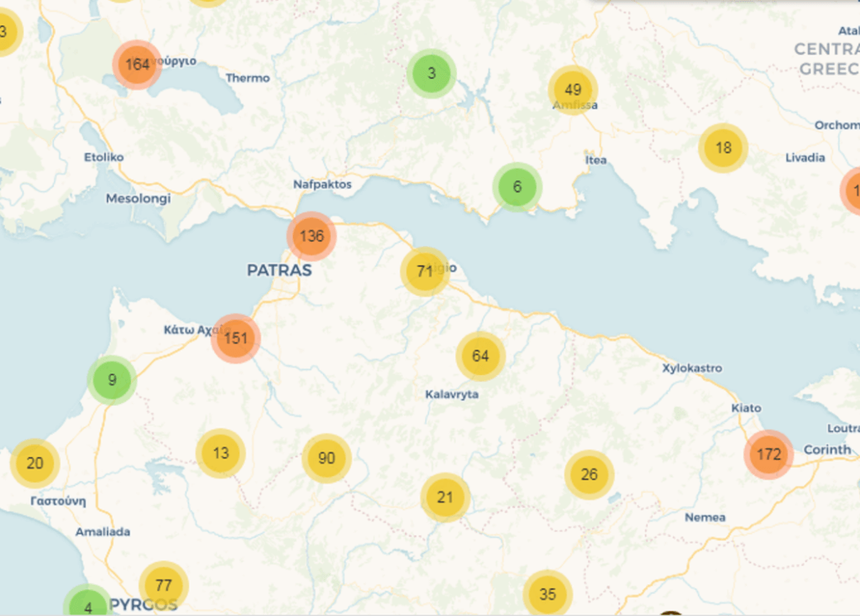Select the yellow 49 cluster near Amfissa
This screenshot has width=860, height=616.
click(x=574, y=87)
